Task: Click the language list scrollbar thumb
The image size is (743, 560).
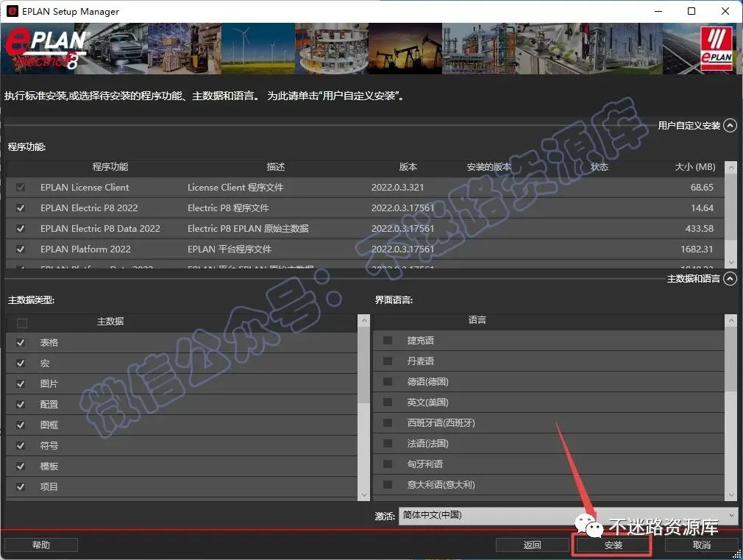Action: [731, 359]
